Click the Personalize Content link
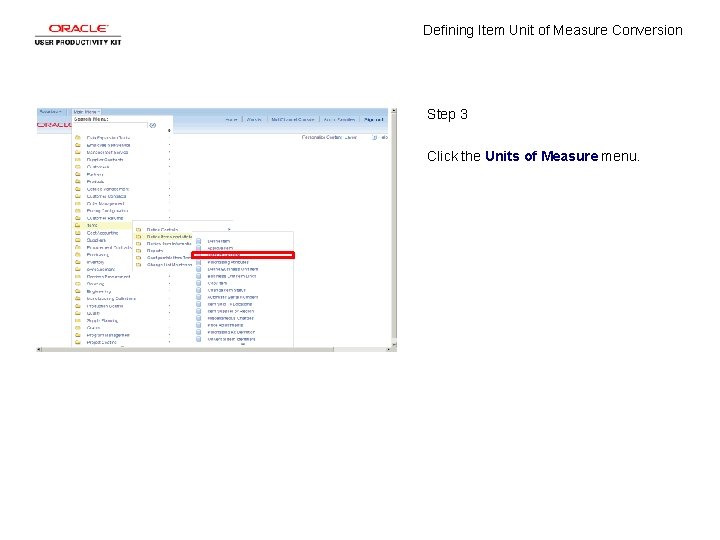Viewport: 720px width, 540px height. pyautogui.click(x=322, y=137)
